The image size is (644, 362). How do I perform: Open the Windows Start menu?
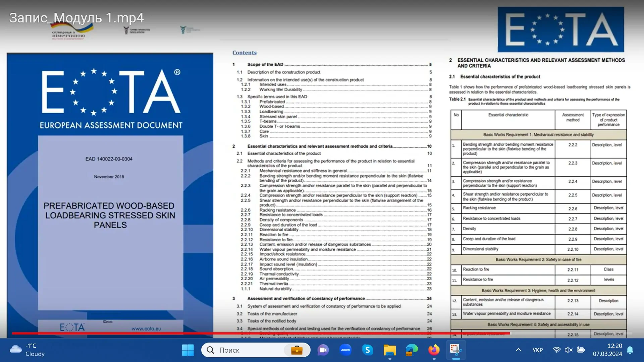coord(188,350)
